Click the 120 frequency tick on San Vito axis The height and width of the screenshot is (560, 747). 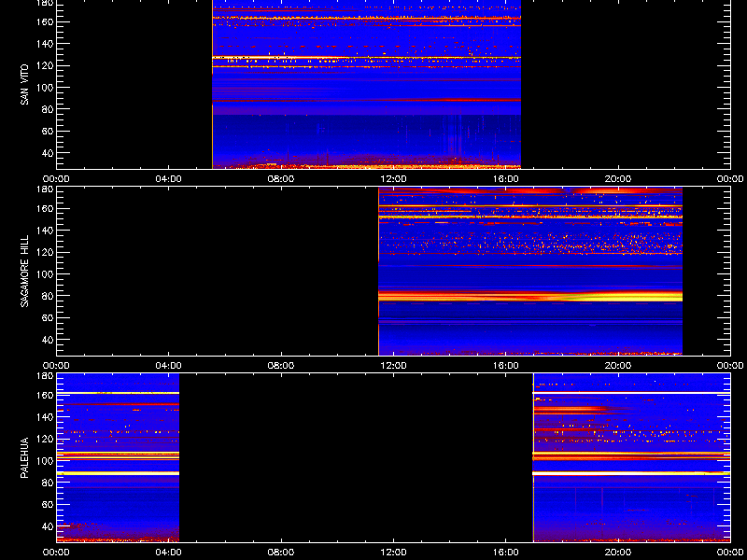[45, 65]
